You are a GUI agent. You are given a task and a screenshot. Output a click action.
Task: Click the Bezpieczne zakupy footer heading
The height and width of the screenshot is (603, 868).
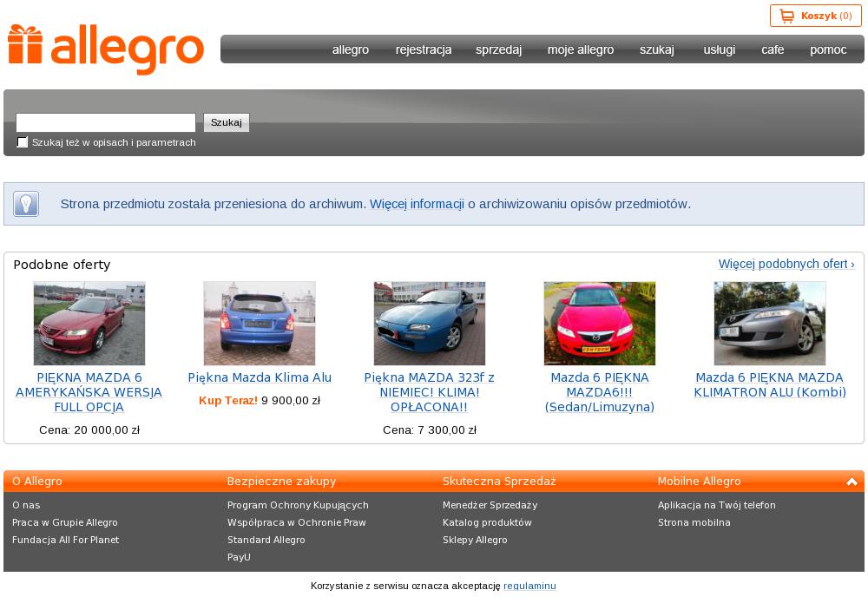[282, 482]
